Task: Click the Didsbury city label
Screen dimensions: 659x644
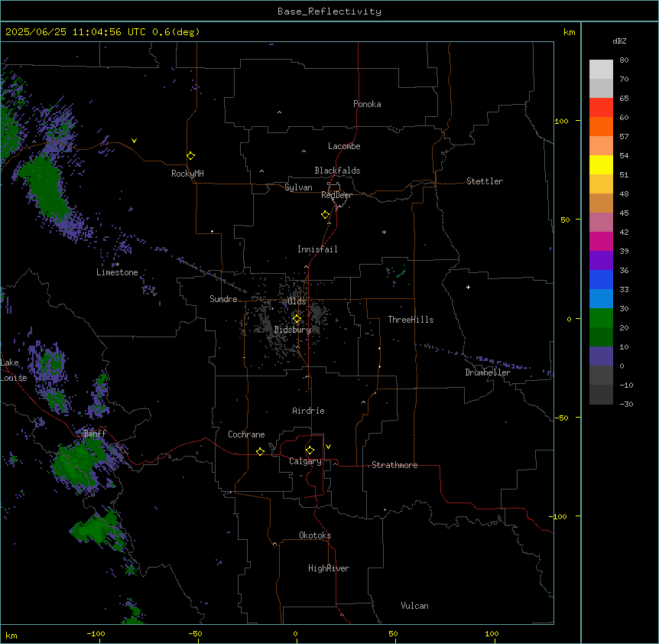Action: [x=293, y=330]
